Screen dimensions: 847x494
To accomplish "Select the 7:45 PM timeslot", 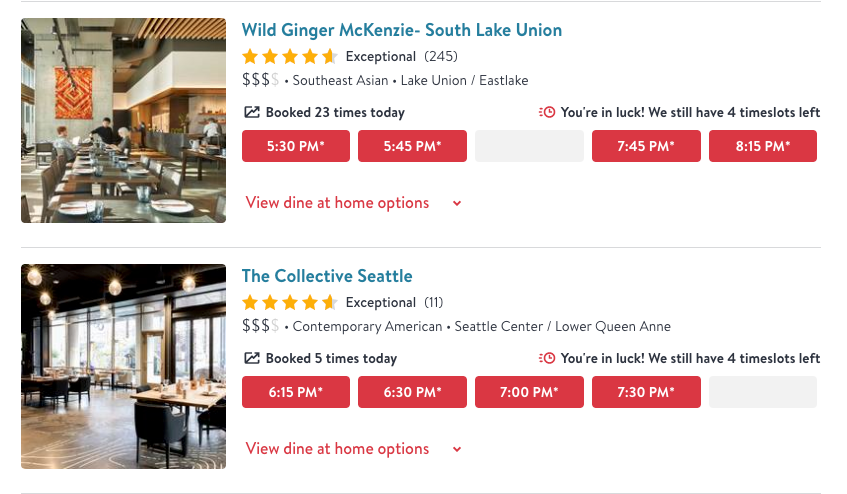I will click(x=646, y=146).
